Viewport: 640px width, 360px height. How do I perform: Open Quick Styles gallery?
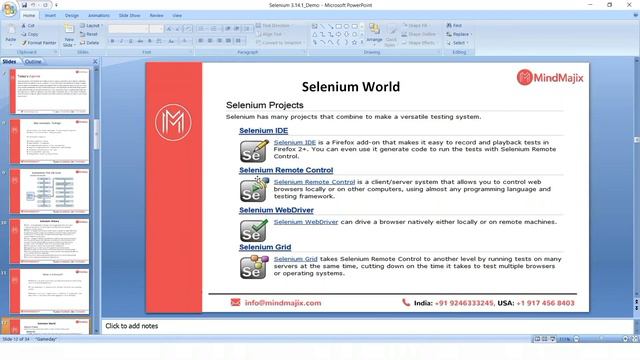click(391, 36)
